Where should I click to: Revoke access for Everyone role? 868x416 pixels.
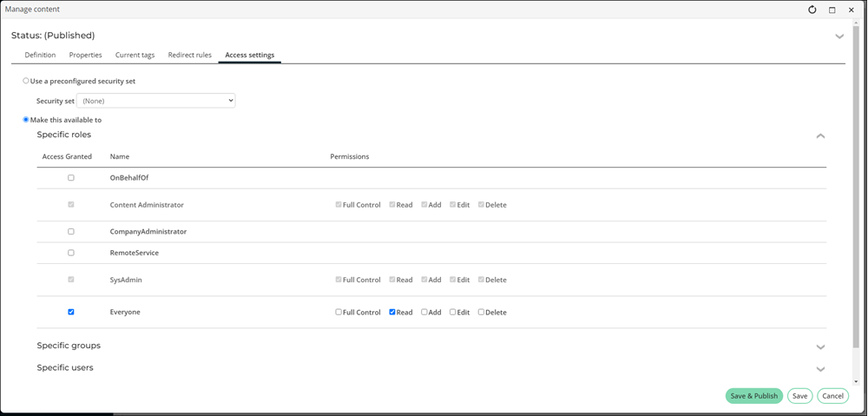(71, 312)
